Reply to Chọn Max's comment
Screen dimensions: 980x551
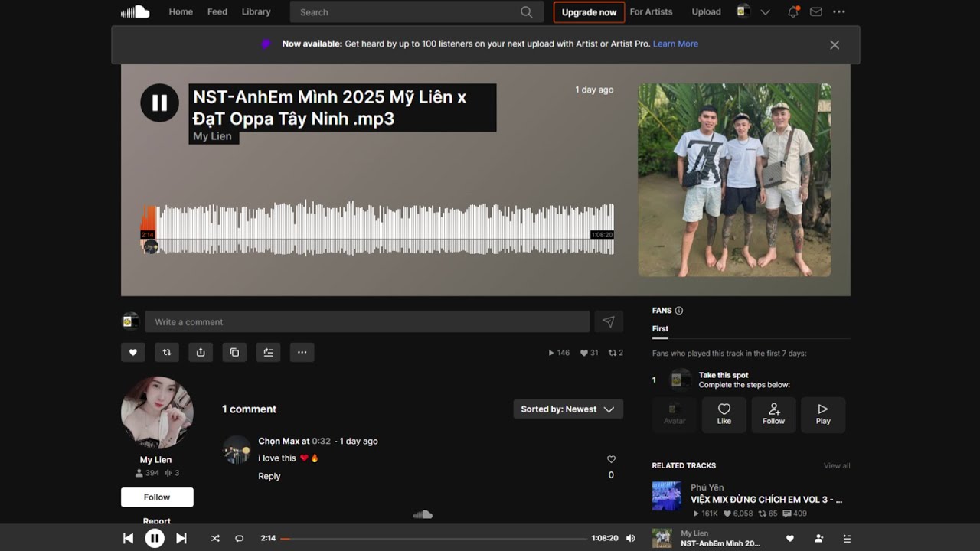tap(269, 476)
